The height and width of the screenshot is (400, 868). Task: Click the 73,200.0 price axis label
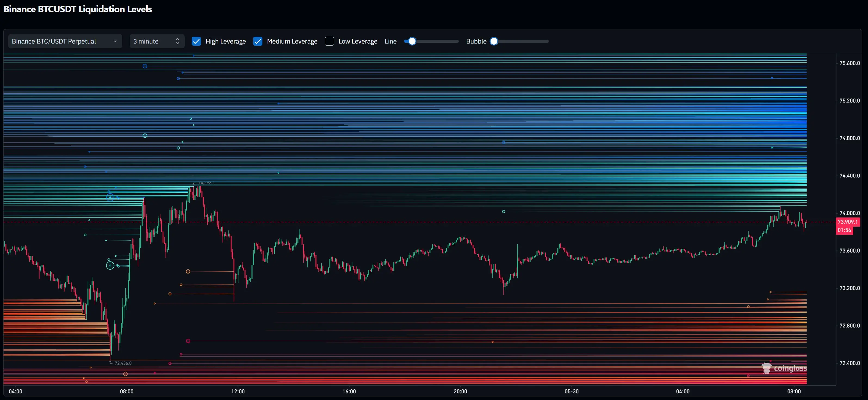[850, 288]
